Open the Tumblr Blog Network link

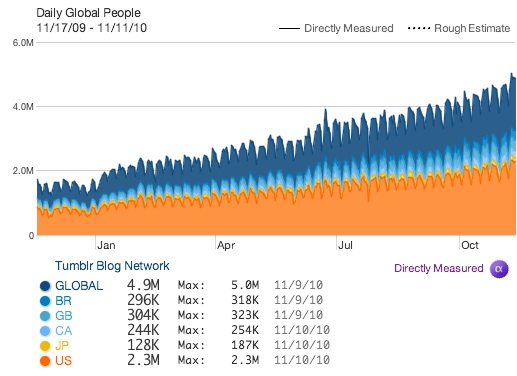pyautogui.click(x=112, y=266)
